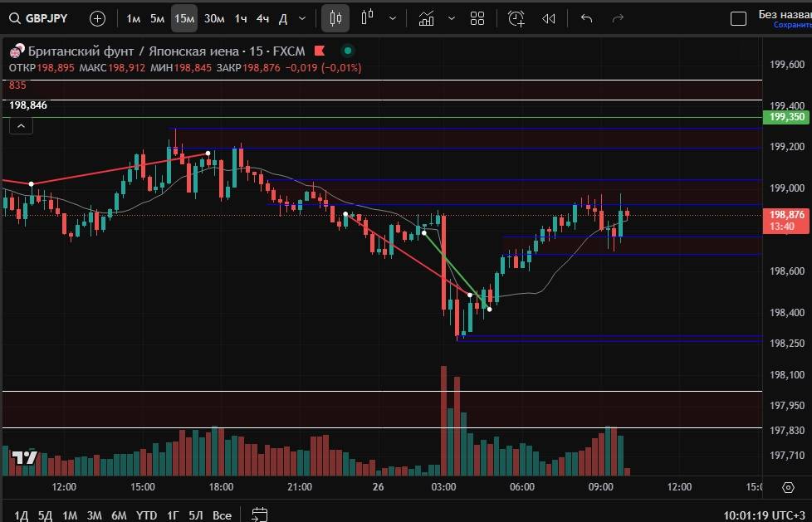
Task: Click the add symbol plus icon
Action: coord(97,18)
